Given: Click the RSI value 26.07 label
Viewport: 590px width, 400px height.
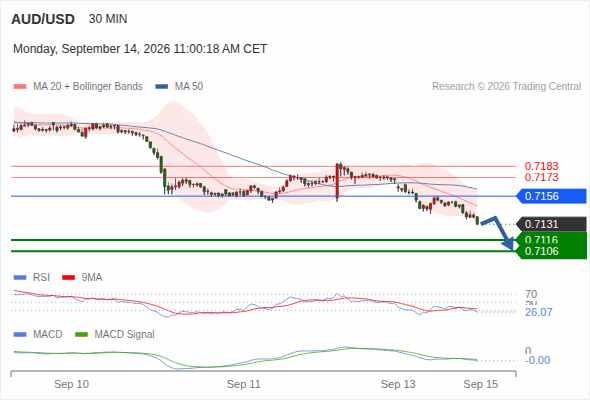Looking at the screenshot, I should click(539, 312).
